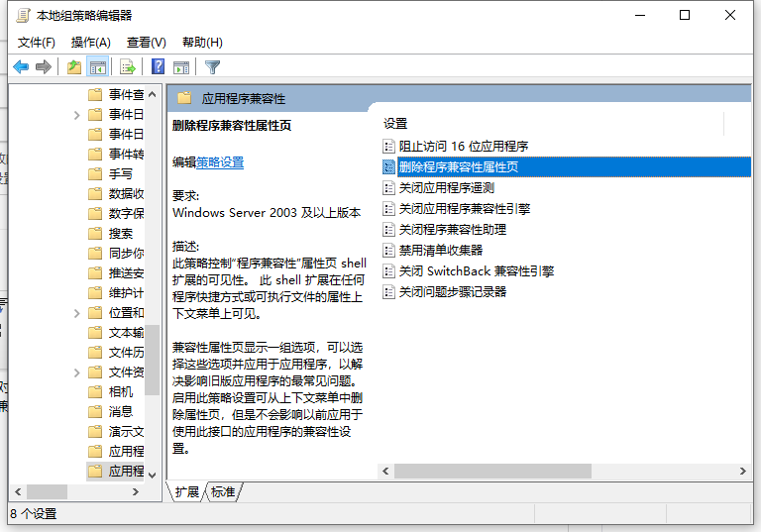Select the 扩展 tab at bottom
The image size is (761, 532).
click(187, 492)
